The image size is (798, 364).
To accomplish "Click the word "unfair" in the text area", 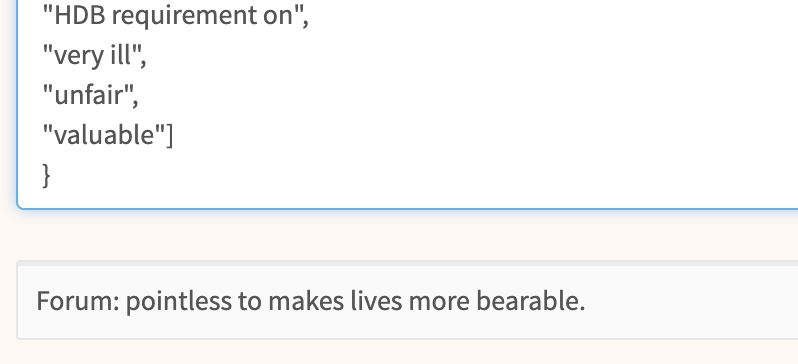I will click(88, 95).
